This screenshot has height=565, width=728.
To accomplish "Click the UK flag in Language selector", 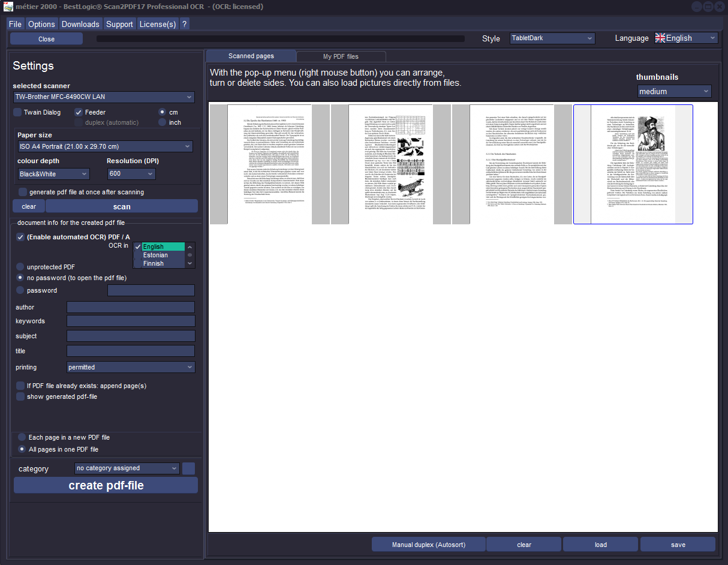I will tap(660, 38).
